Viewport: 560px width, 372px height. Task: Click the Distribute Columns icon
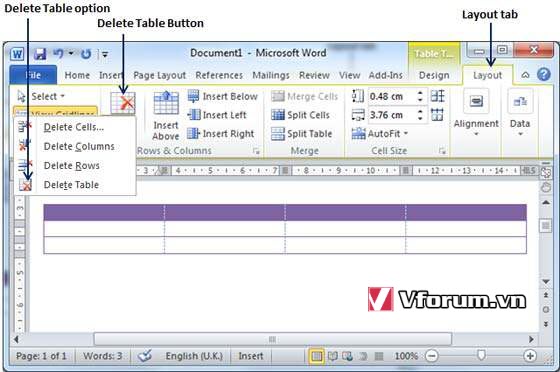pyautogui.click(x=438, y=115)
